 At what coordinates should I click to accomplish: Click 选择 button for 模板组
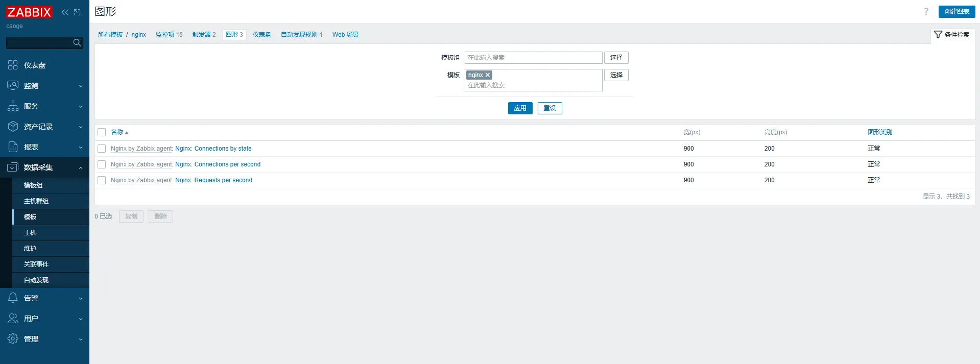pyautogui.click(x=616, y=58)
